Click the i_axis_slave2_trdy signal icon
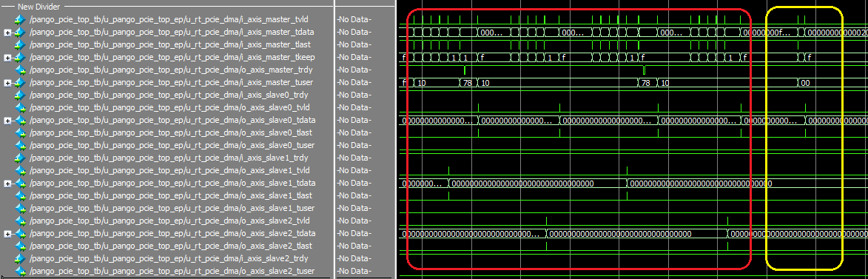 (x=21, y=258)
